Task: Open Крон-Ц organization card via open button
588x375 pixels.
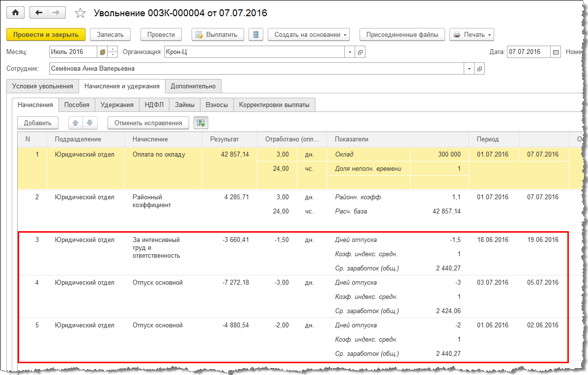Action: [361, 52]
